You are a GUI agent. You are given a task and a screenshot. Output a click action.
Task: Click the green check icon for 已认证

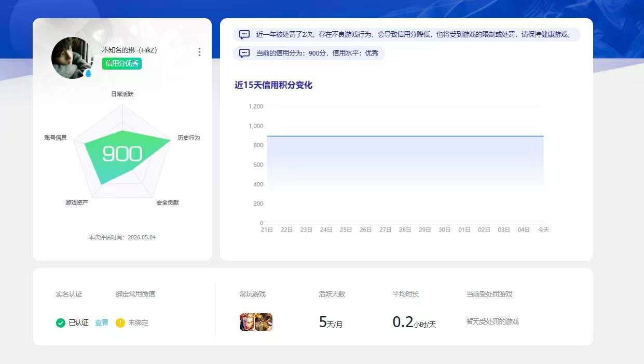tap(61, 323)
